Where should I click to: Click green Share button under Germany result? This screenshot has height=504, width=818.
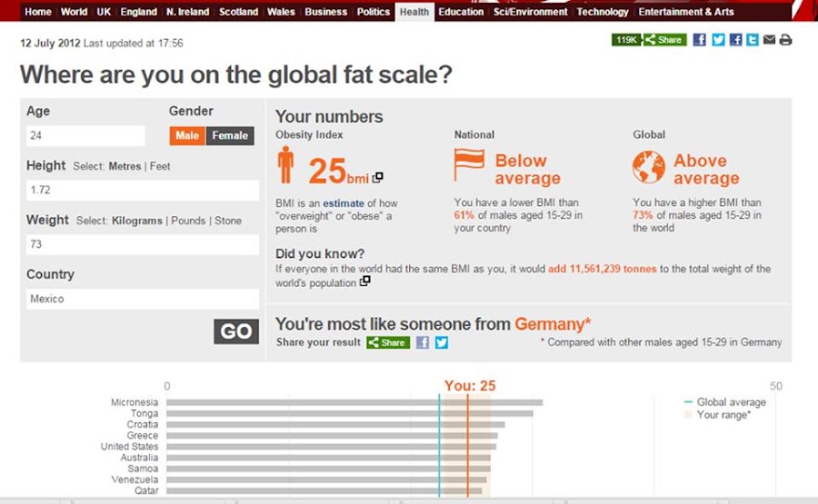click(388, 342)
